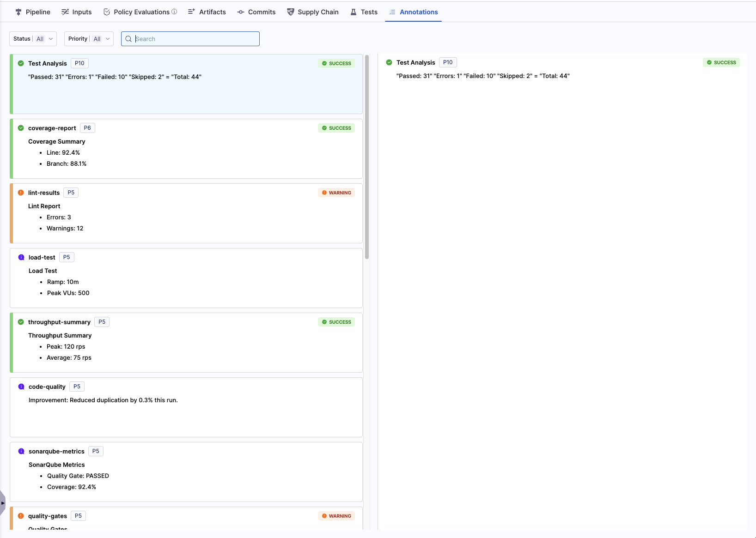This screenshot has width=756, height=538.
Task: Click the annotations list scrollbar
Action: coord(367,157)
